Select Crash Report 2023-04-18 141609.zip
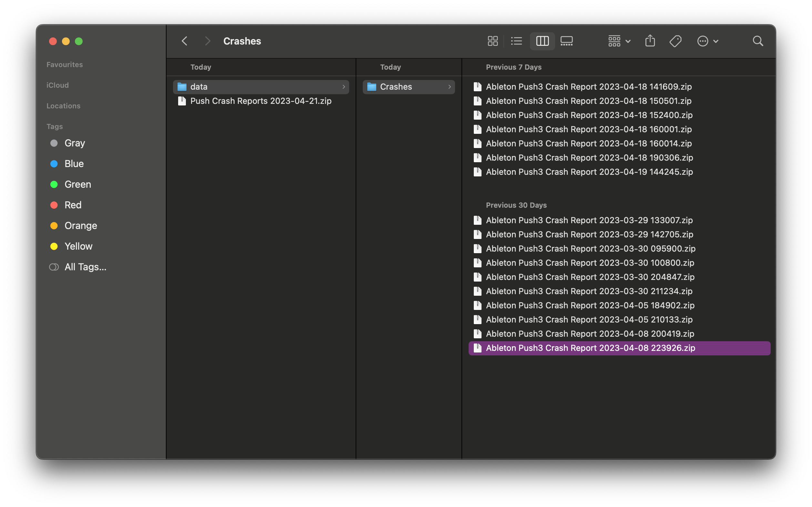Viewport: 812px width, 507px height. point(589,87)
